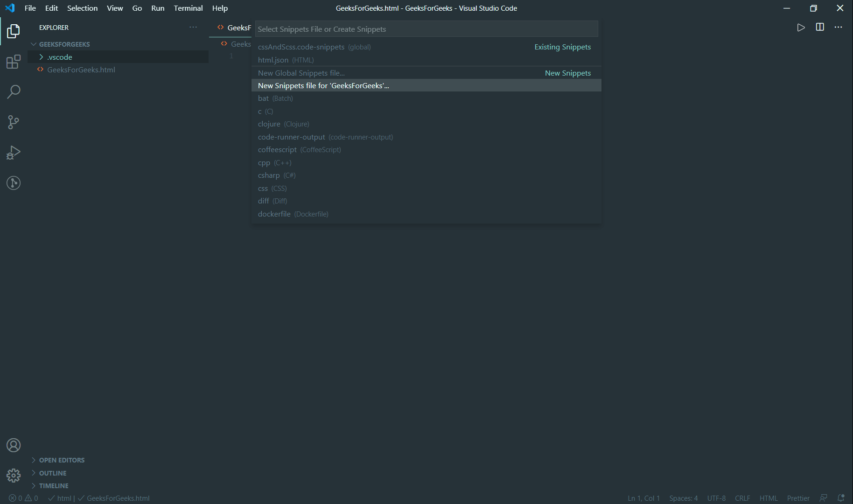This screenshot has height=504, width=853.
Task: Click Prettier in status bar
Action: [x=798, y=498]
